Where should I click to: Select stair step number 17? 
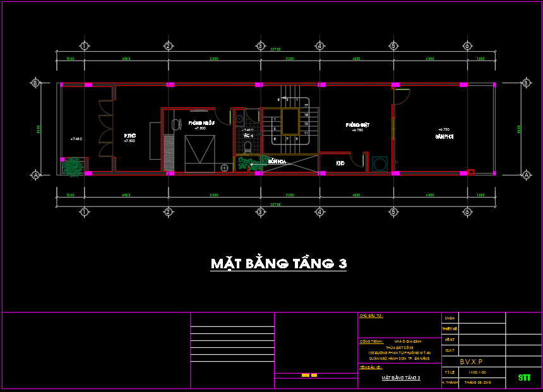pyautogui.click(x=306, y=105)
